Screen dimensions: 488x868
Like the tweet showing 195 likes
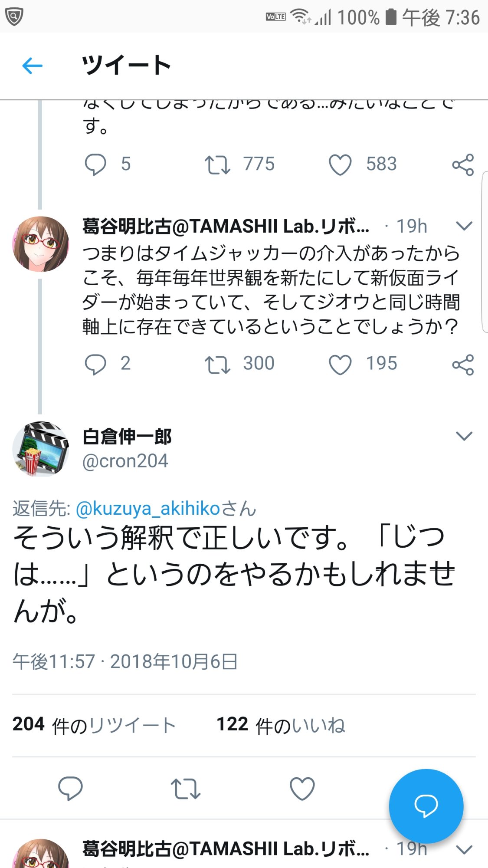pyautogui.click(x=340, y=364)
